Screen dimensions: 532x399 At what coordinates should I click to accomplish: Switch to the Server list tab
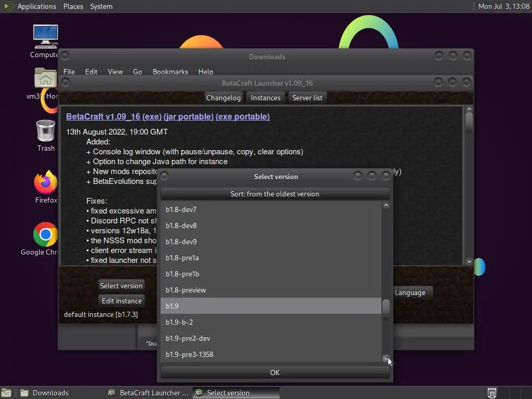[308, 98]
